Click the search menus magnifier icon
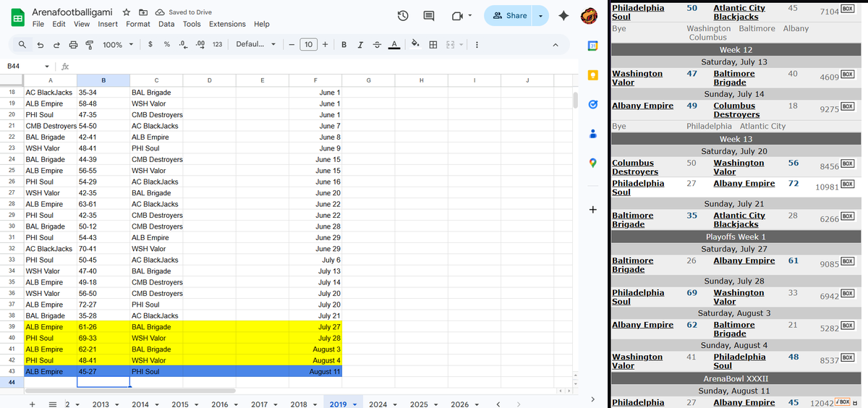The image size is (868, 408). 23,45
